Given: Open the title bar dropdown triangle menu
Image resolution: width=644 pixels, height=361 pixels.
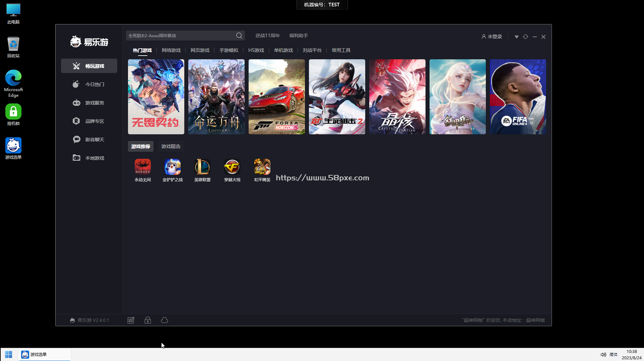Looking at the screenshot, I should point(516,36).
